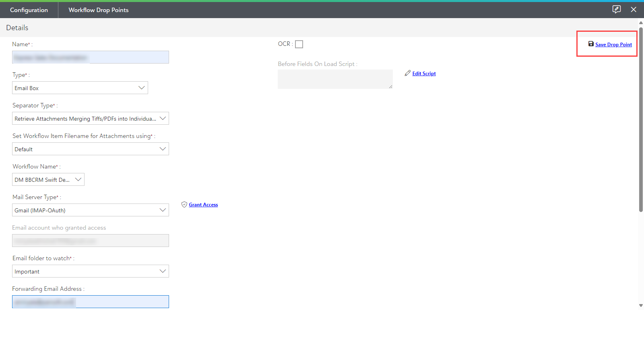Click the shield icon beside Grant Access
The image size is (644, 362).
click(184, 204)
